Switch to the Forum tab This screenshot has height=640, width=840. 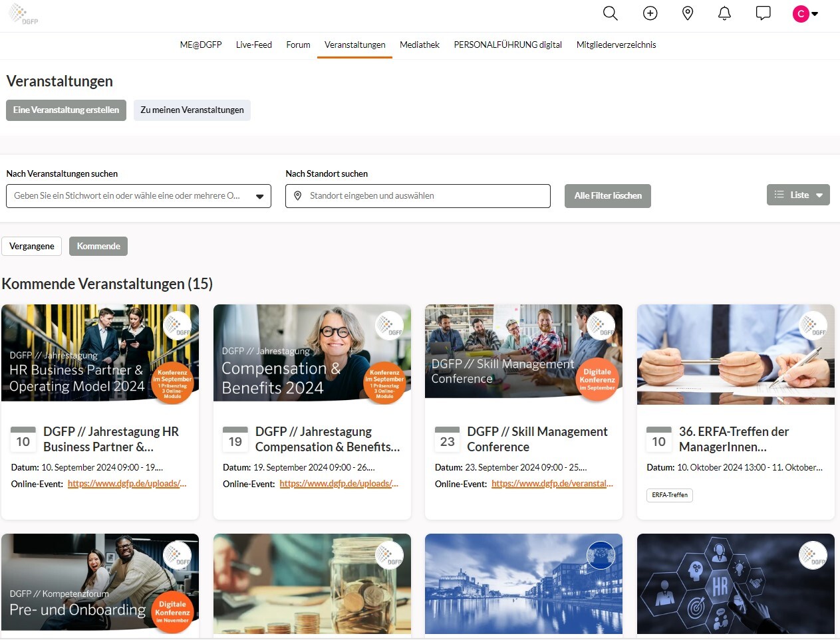[x=298, y=45]
